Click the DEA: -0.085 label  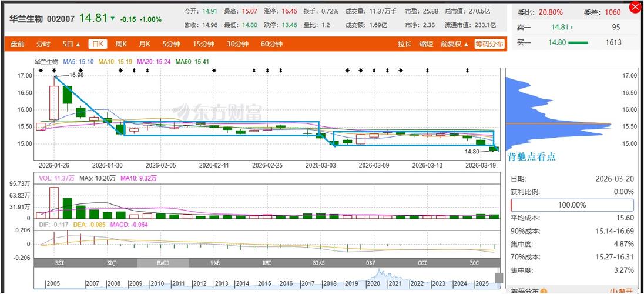[88, 225]
